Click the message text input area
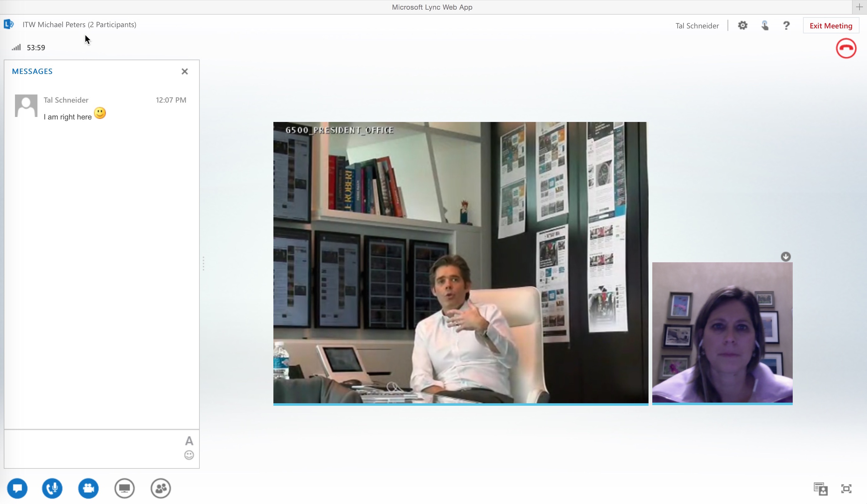867x504 pixels. (x=93, y=449)
